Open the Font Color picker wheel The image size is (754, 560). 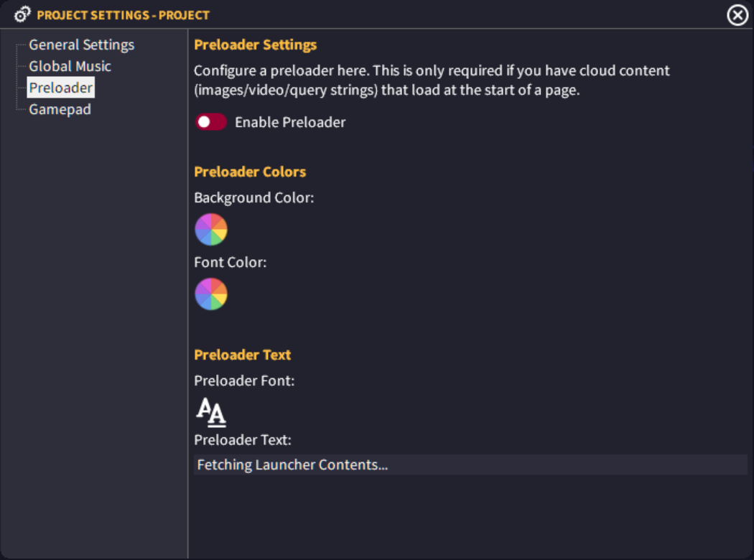210,294
